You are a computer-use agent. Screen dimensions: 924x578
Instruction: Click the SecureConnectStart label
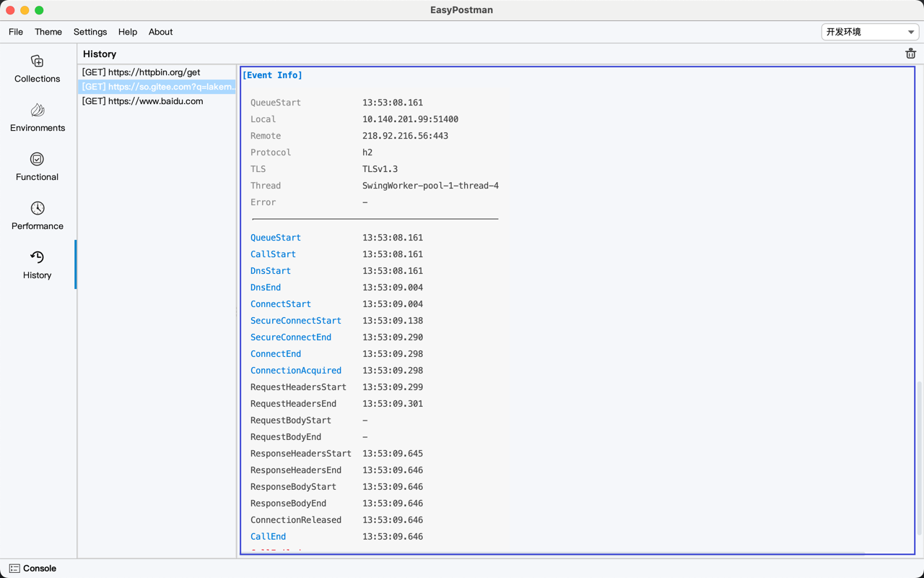point(296,321)
